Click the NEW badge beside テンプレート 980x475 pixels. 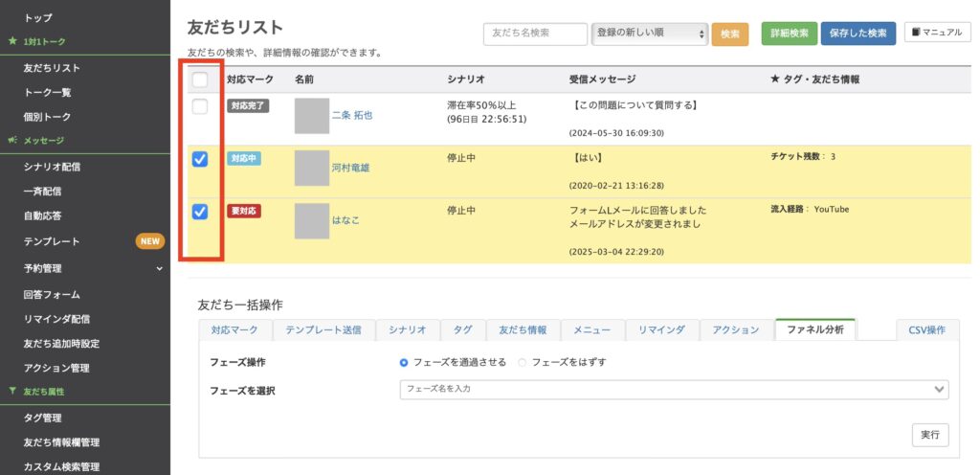150,241
